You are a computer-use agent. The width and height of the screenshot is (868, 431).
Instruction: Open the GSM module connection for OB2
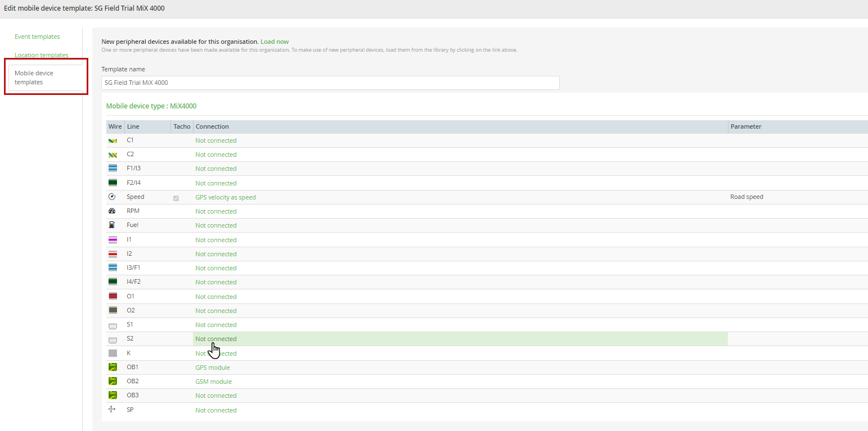click(213, 382)
